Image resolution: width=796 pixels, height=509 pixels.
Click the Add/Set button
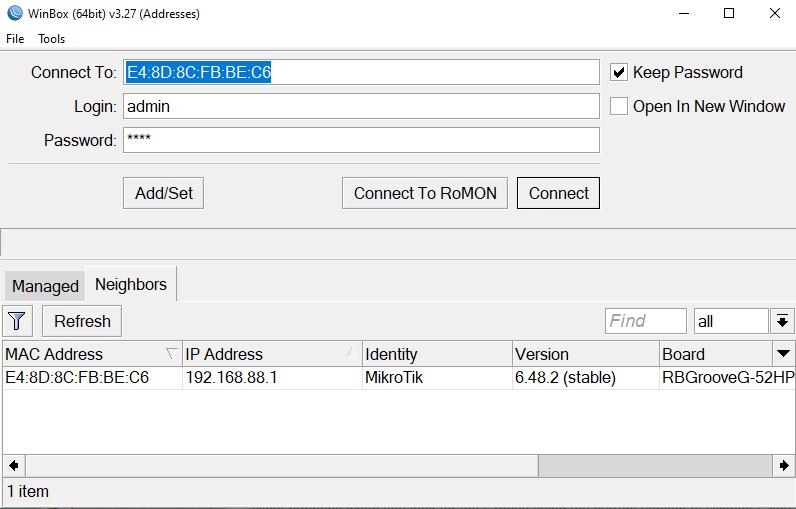click(164, 193)
